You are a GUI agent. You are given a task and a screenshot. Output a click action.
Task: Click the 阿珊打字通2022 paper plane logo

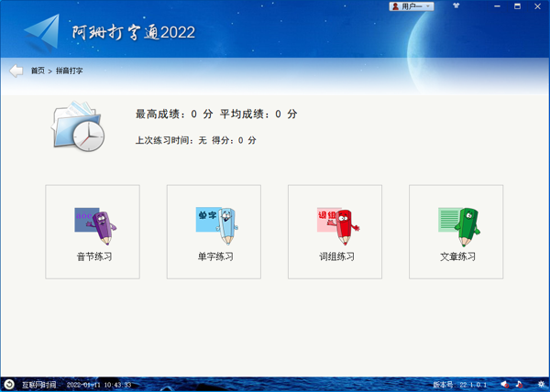[x=42, y=33]
